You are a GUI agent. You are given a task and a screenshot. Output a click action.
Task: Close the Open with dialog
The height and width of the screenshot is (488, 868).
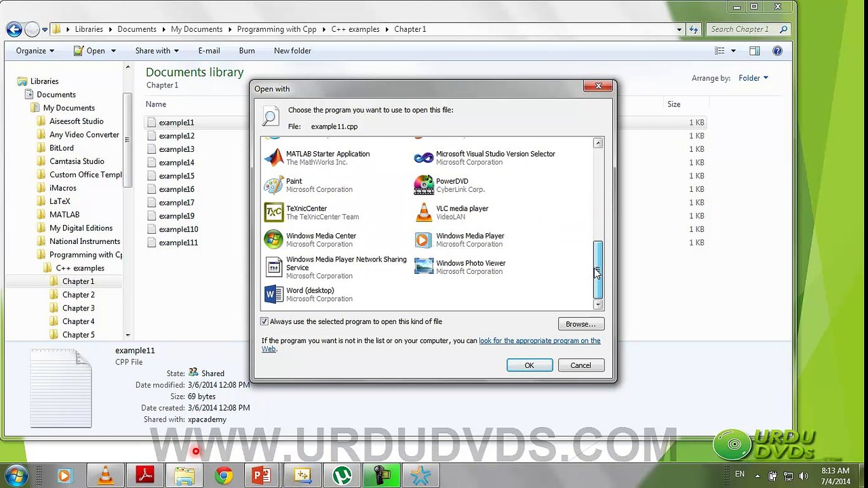(x=598, y=86)
